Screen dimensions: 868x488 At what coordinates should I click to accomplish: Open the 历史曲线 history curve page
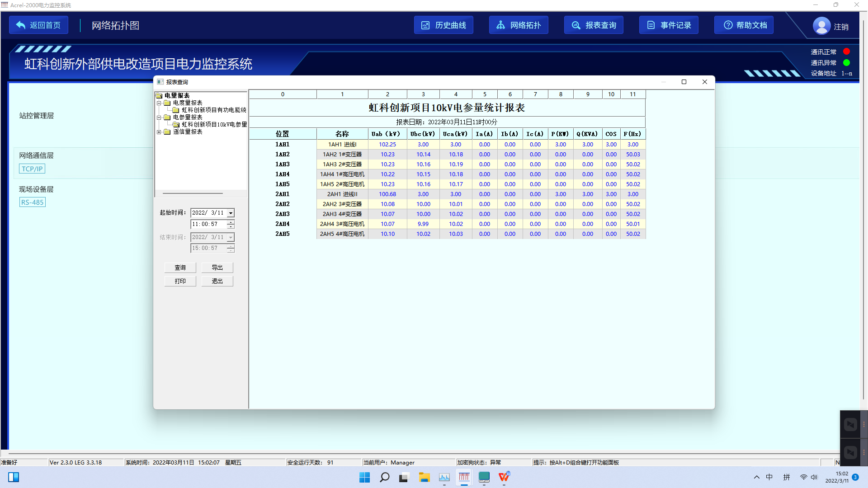pyautogui.click(x=443, y=25)
